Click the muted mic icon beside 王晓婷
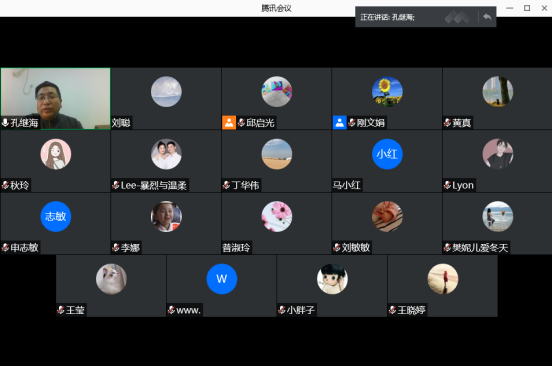 click(392, 310)
